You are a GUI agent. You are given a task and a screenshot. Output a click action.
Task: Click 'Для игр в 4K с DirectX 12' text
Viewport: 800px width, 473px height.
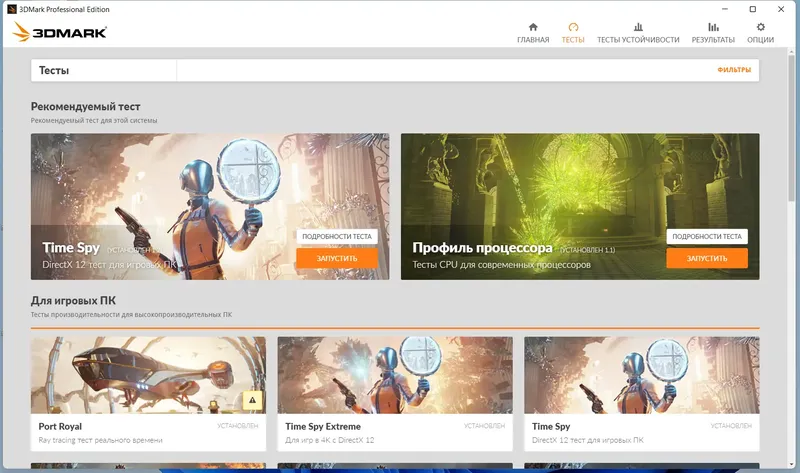tap(330, 440)
